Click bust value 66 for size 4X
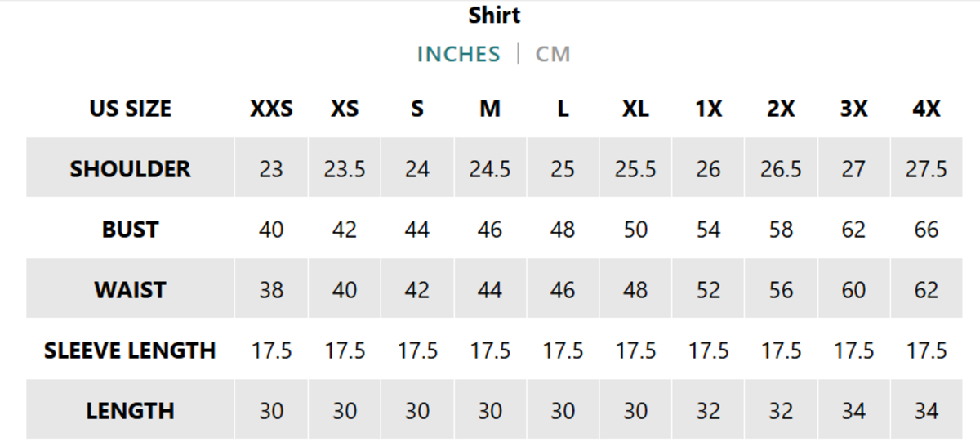The width and height of the screenshot is (980, 442). (926, 230)
